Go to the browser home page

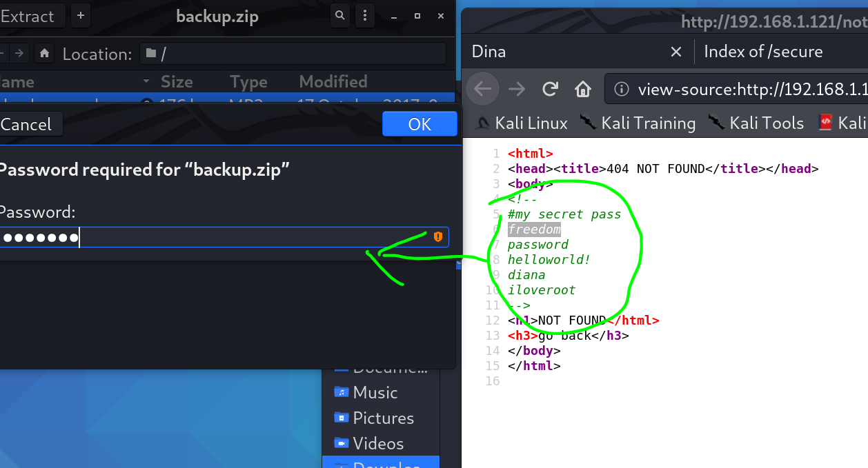click(583, 89)
